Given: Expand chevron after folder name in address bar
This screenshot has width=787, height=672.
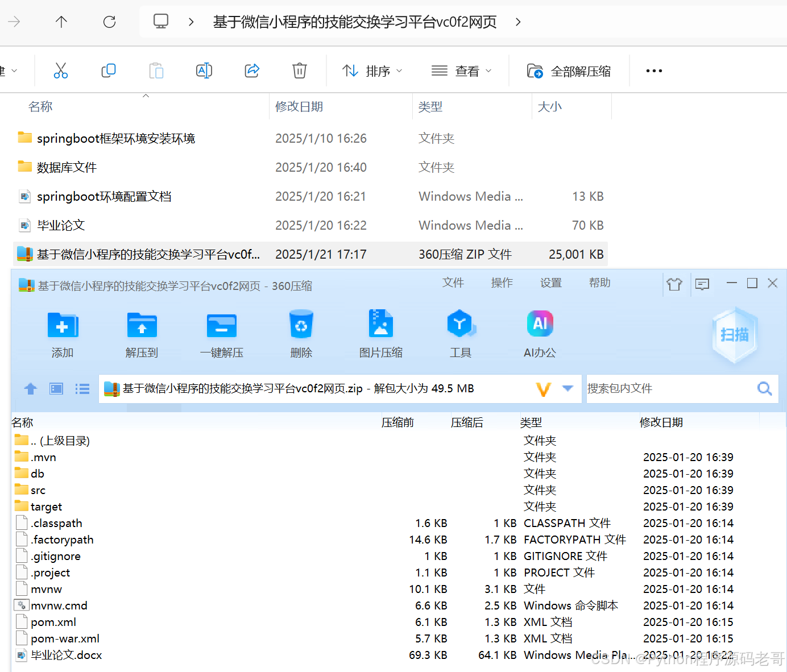Looking at the screenshot, I should point(518,22).
